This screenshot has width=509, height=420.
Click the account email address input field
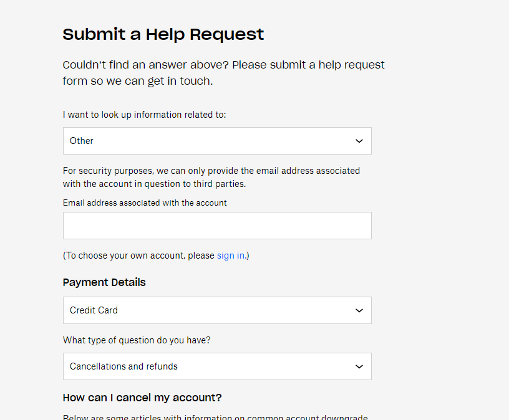pyautogui.click(x=217, y=226)
